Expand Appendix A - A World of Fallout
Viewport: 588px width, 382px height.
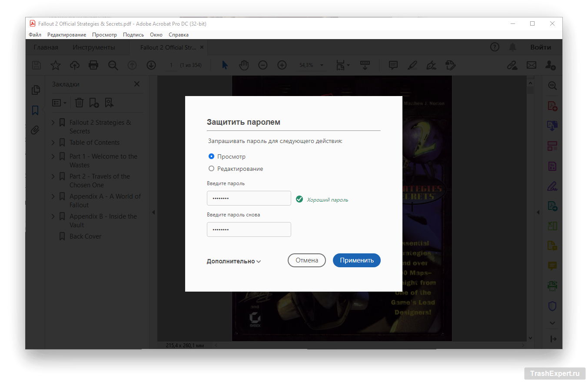point(53,196)
